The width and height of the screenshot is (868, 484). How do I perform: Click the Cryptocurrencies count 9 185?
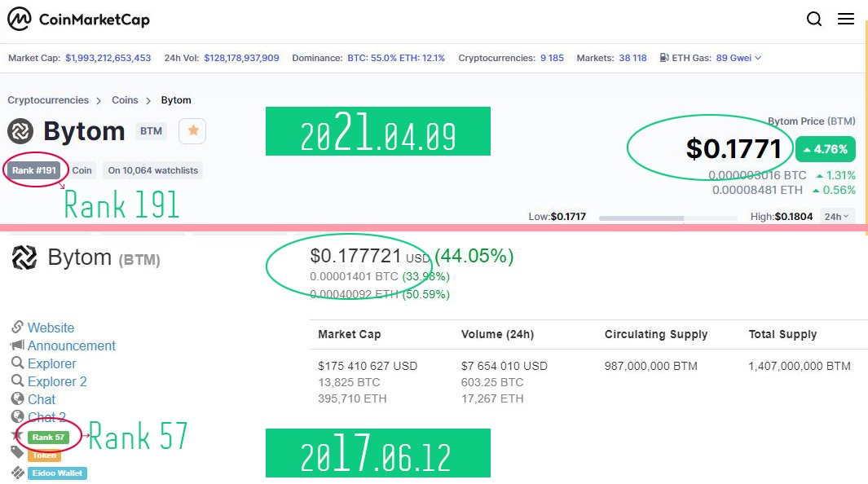point(552,58)
